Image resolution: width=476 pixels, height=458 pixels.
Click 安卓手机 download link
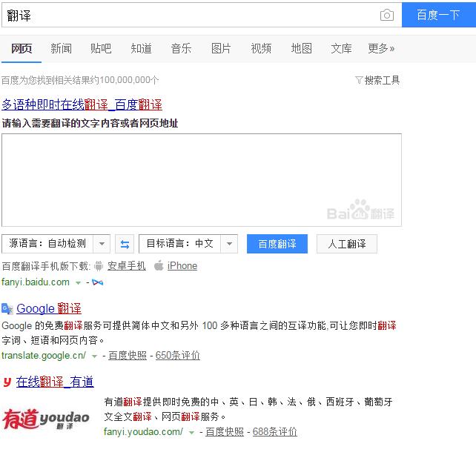click(x=127, y=266)
